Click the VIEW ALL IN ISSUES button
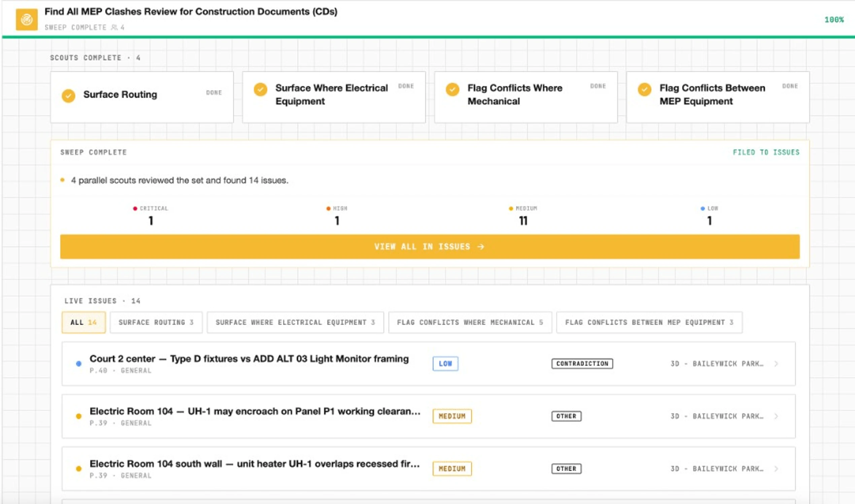The height and width of the screenshot is (504, 855). [430, 247]
